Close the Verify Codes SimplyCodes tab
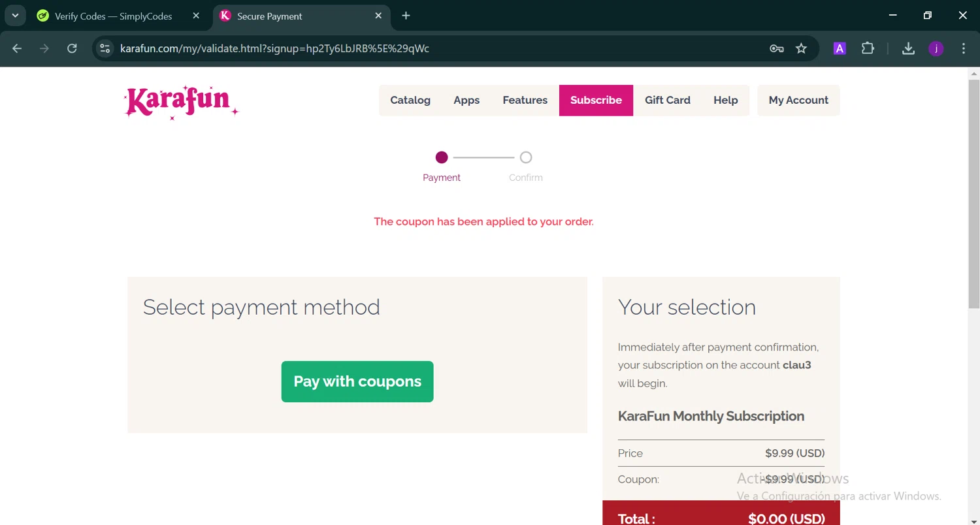Image resolution: width=980 pixels, height=525 pixels. (x=196, y=16)
